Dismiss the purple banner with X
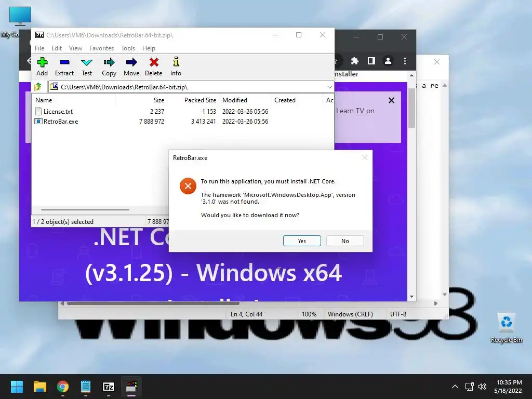Viewport: 532px width, 399px height. click(x=391, y=100)
